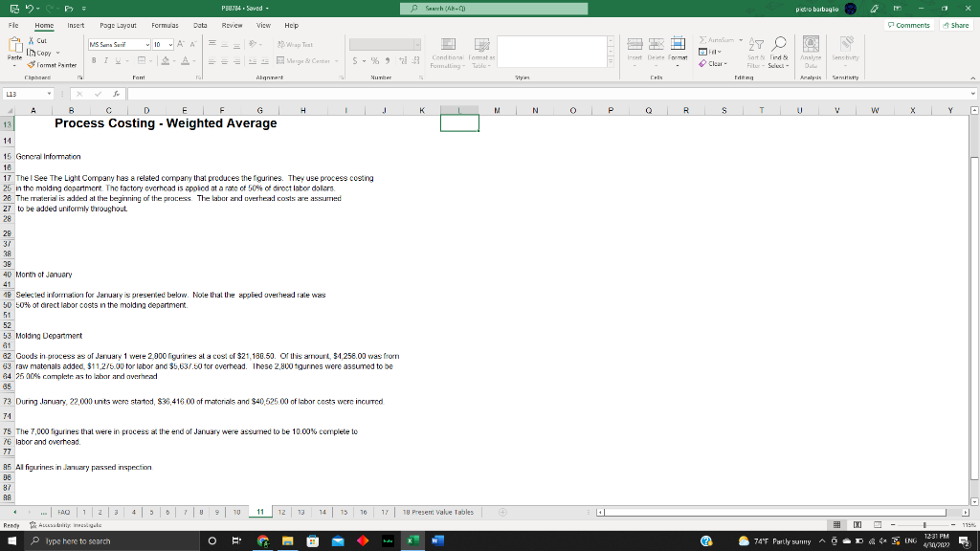The height and width of the screenshot is (551, 980).
Task: Select sheet tab 12
Action: click(x=281, y=512)
